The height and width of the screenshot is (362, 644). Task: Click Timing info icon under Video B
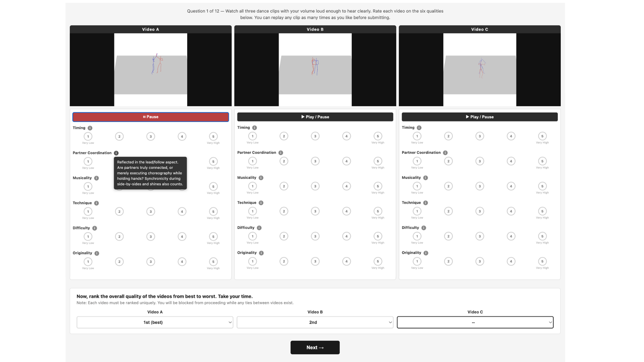[255, 128]
